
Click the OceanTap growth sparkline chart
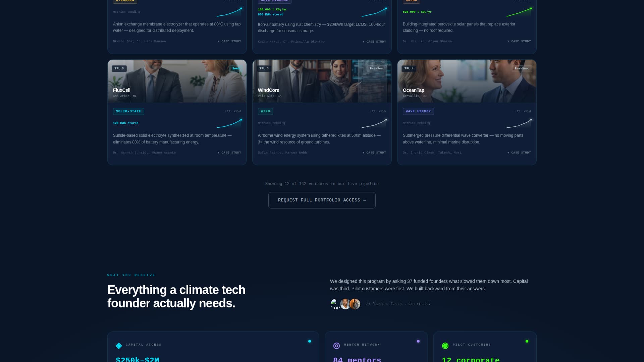(x=519, y=123)
